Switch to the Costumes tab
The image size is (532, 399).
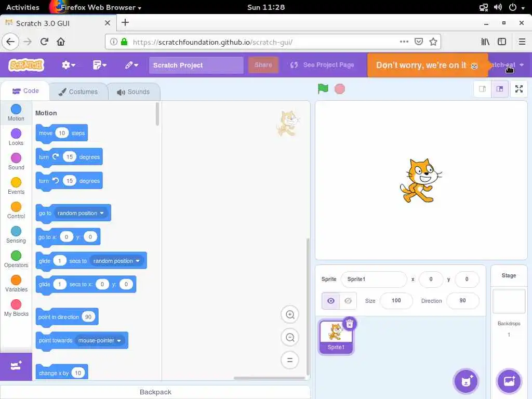click(x=78, y=91)
